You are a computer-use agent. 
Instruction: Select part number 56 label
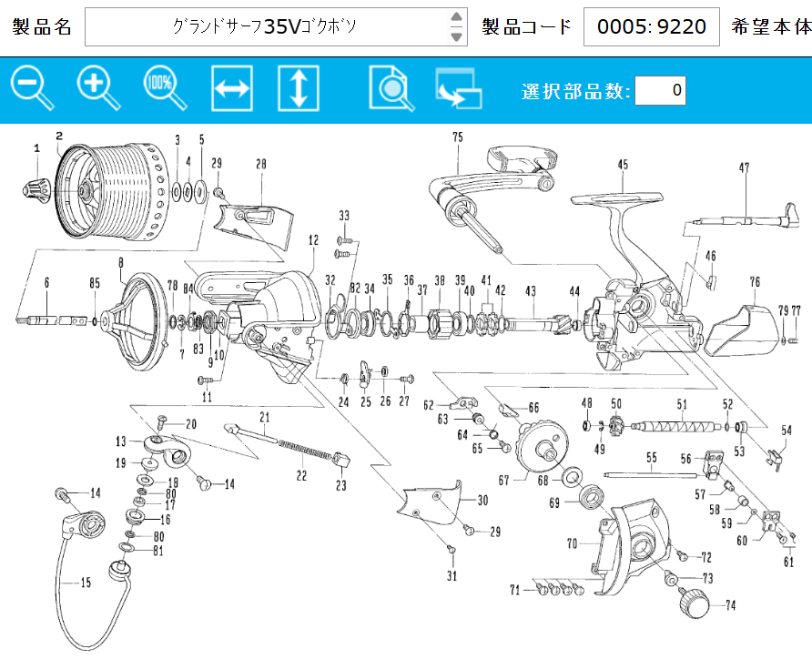click(x=686, y=458)
